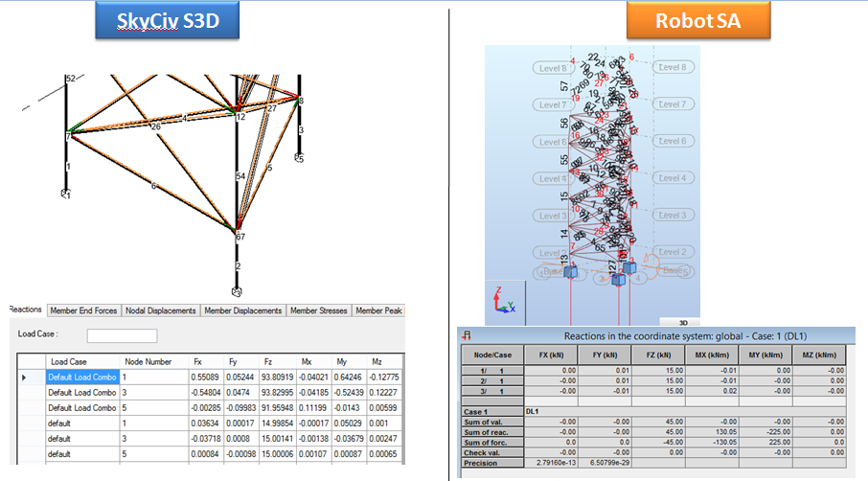The height and width of the screenshot is (481, 868).
Task: Click Mx value 0.11199
Action: 313,408
